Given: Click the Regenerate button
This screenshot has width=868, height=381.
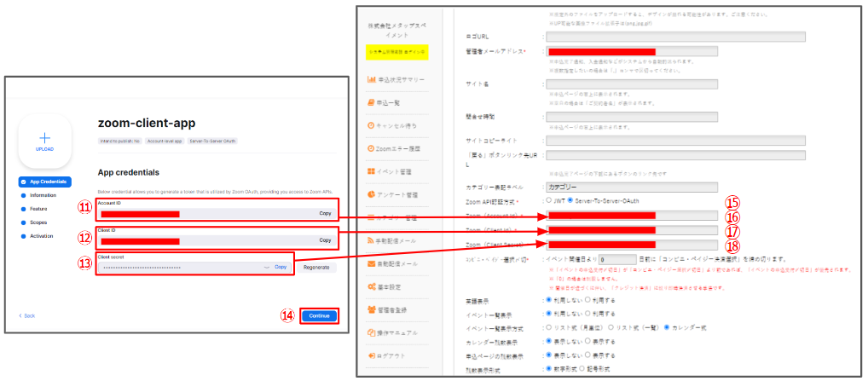Looking at the screenshot, I should click(x=316, y=267).
